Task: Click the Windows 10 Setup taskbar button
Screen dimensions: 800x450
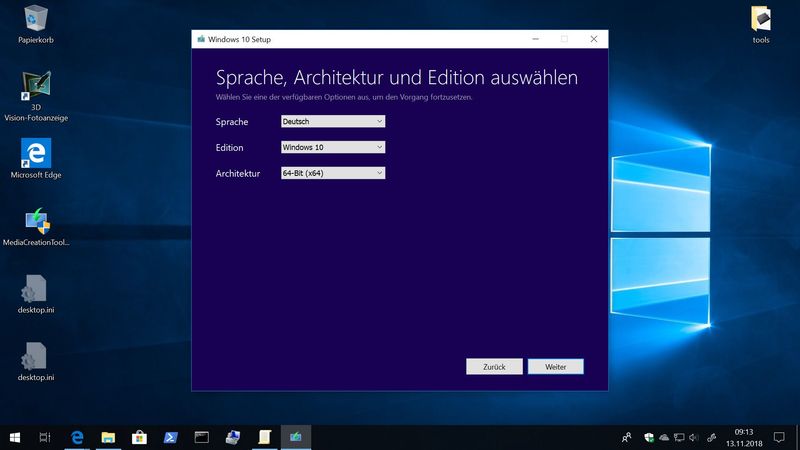Action: click(x=296, y=437)
